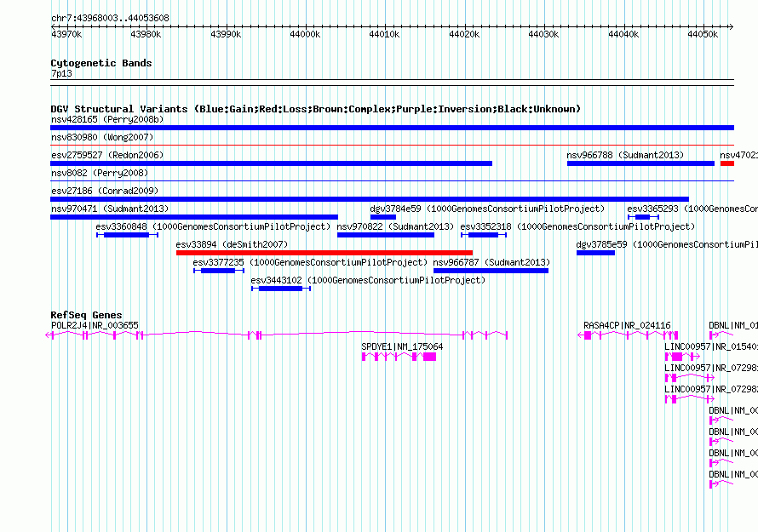Click the topmost LINC00957 transcript glyph
This screenshot has width=758, height=532.
682,358
